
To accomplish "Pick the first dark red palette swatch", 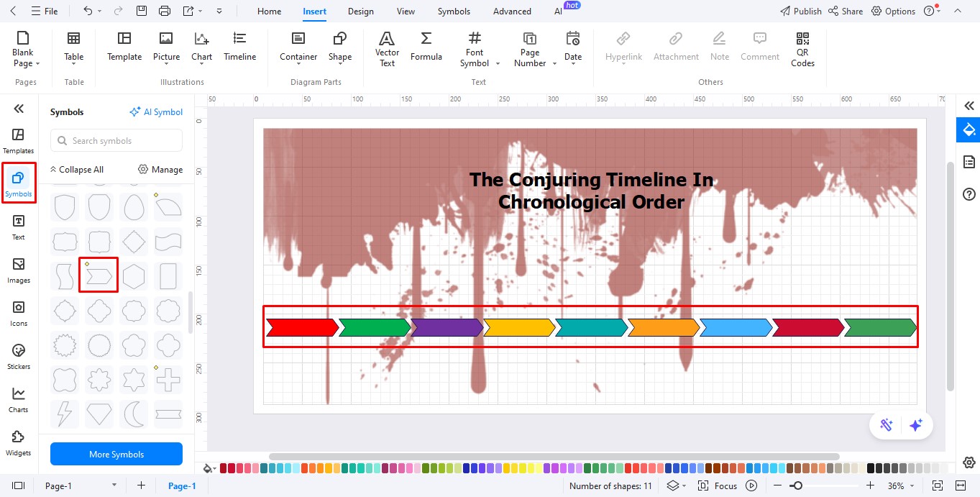I will tap(224, 468).
